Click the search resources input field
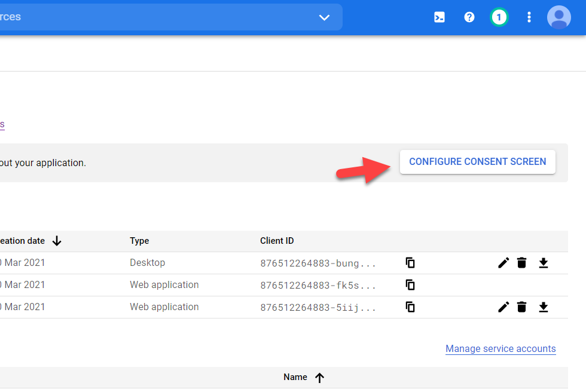The width and height of the screenshot is (586, 392). (149, 17)
